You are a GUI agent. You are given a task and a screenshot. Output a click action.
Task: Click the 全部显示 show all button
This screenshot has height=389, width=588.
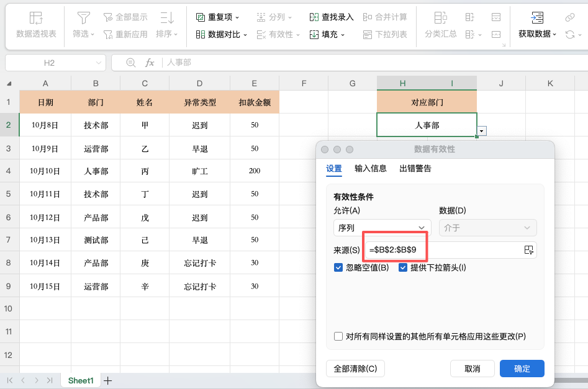coord(125,17)
